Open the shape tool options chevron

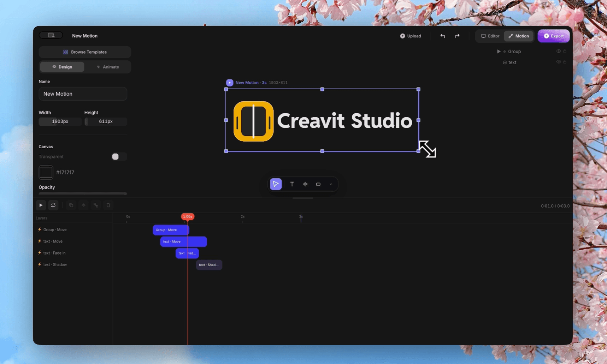(331, 184)
